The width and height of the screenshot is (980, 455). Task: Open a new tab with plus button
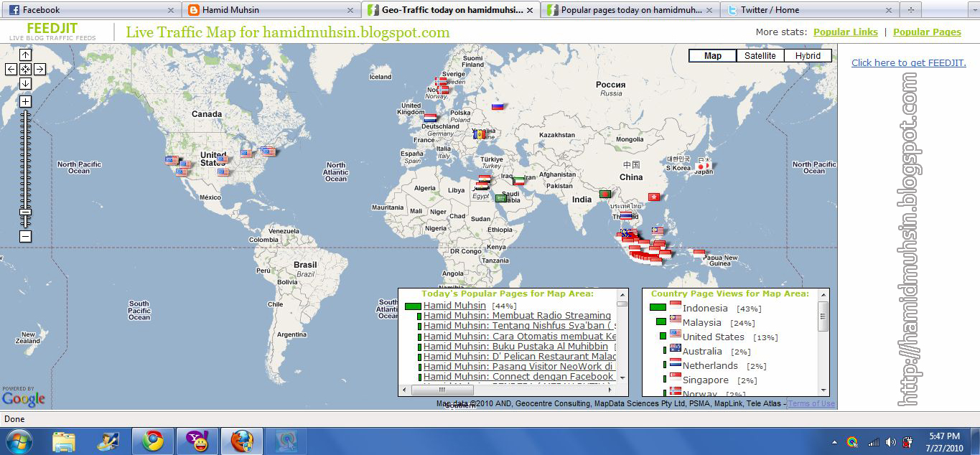[911, 10]
